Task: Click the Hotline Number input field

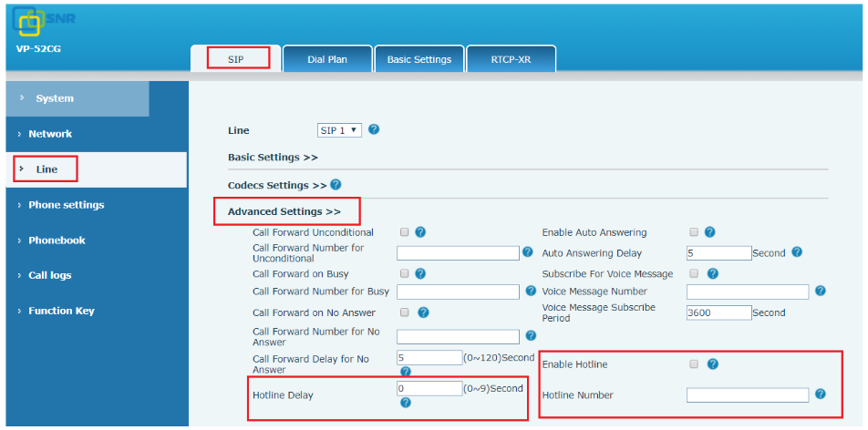Action: (x=748, y=395)
